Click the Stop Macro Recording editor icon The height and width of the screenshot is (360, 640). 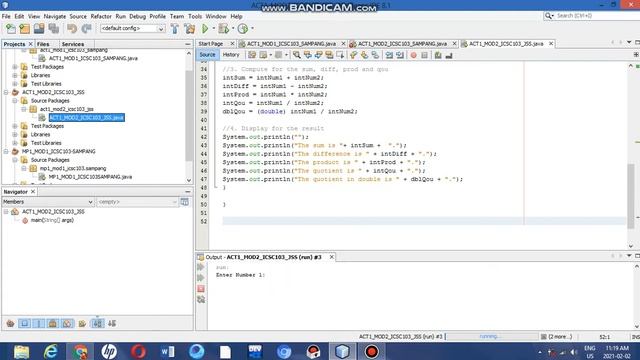[424, 55]
